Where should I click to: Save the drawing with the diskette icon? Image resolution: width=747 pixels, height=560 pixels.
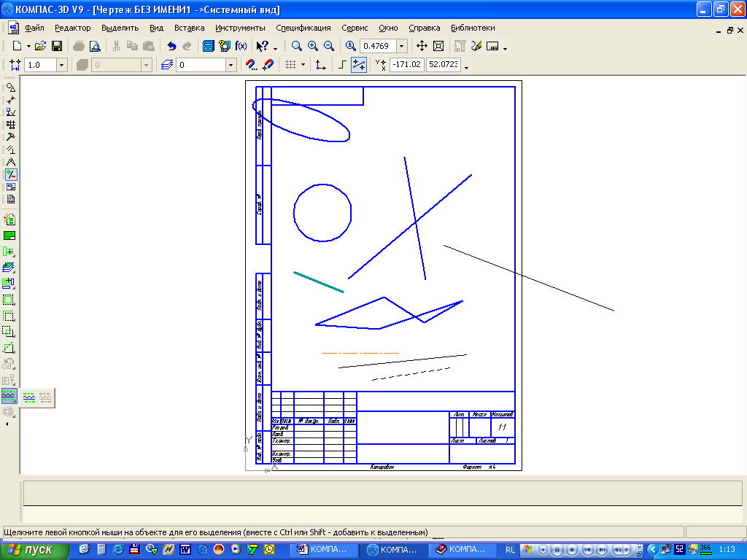[x=57, y=46]
